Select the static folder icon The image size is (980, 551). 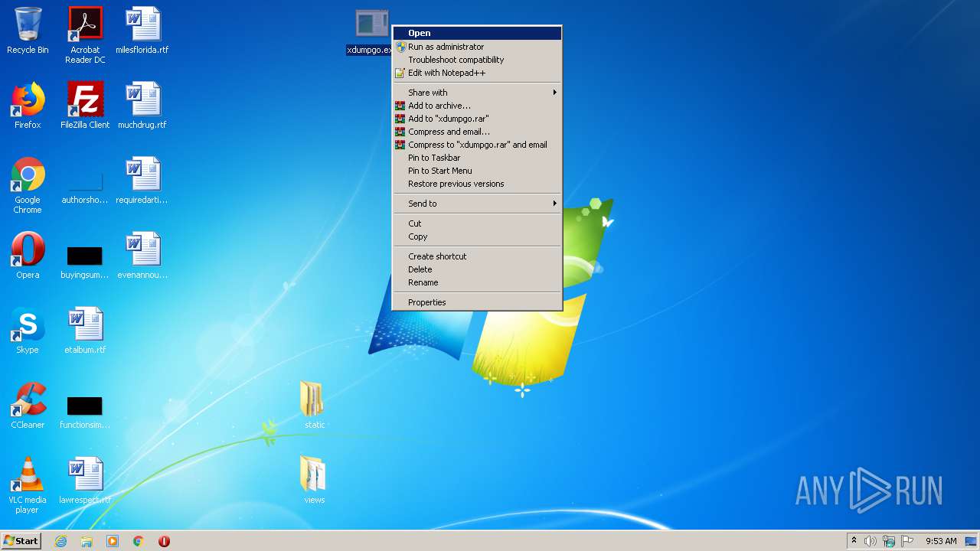[314, 399]
